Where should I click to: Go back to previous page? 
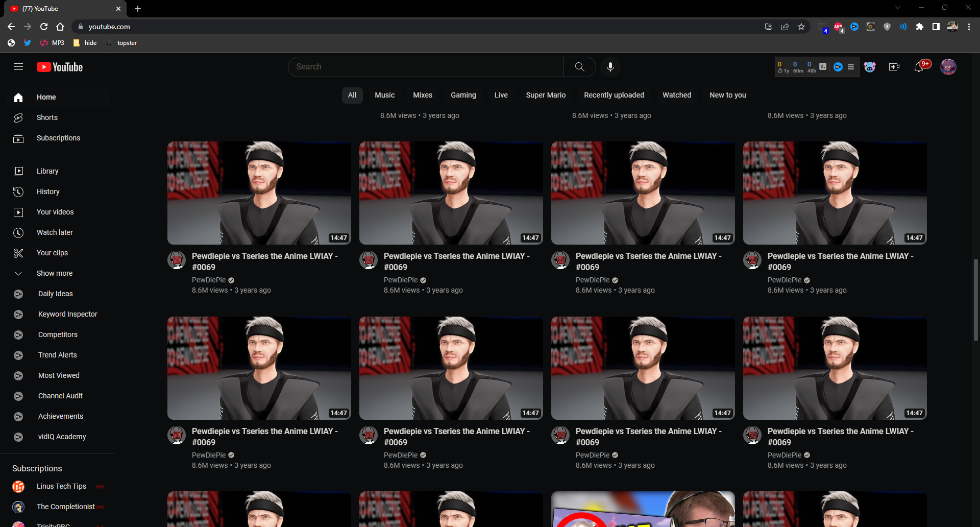pos(11,27)
